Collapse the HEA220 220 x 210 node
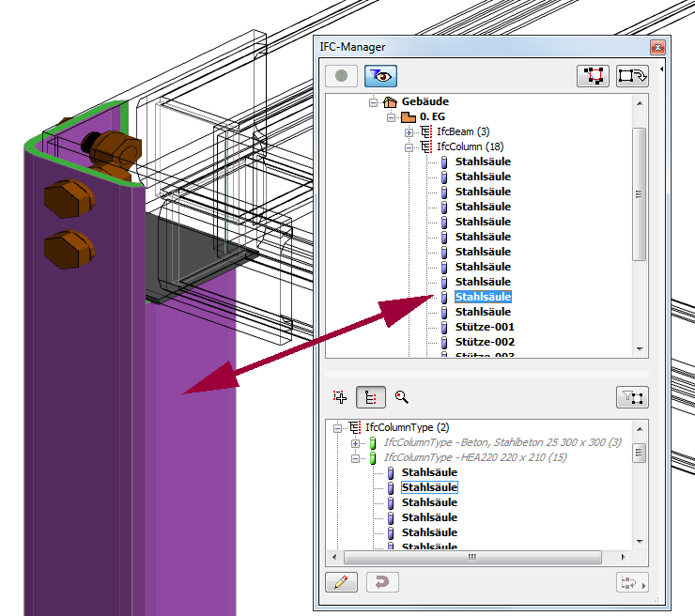Viewport: 695px width, 616px height. point(355,458)
